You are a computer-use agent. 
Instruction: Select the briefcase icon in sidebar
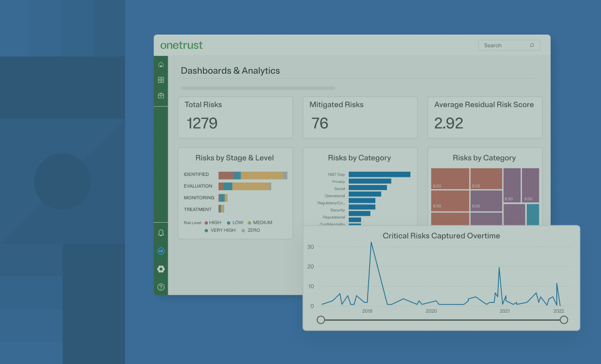(x=161, y=95)
